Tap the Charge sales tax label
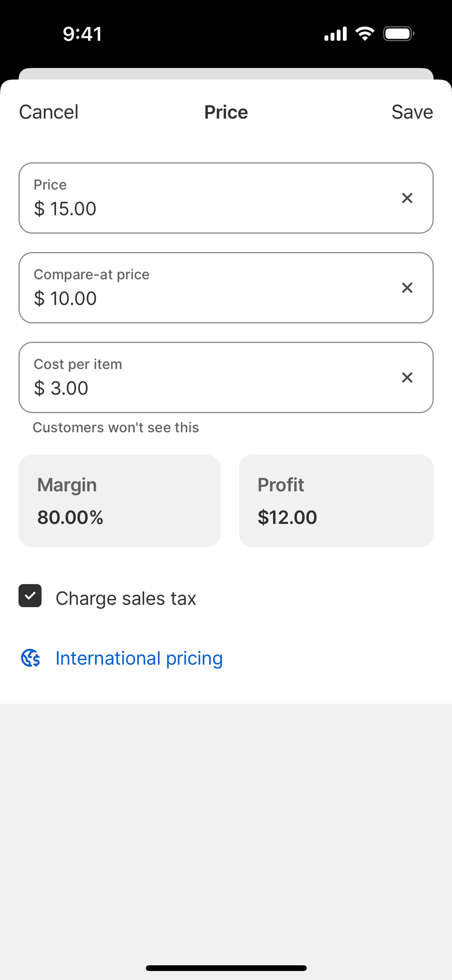452x980 pixels. click(x=125, y=598)
